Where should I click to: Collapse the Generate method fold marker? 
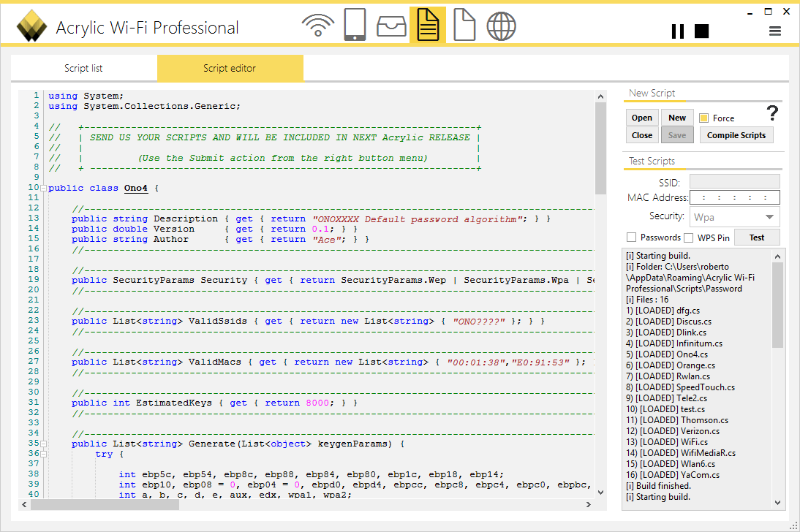(x=43, y=444)
